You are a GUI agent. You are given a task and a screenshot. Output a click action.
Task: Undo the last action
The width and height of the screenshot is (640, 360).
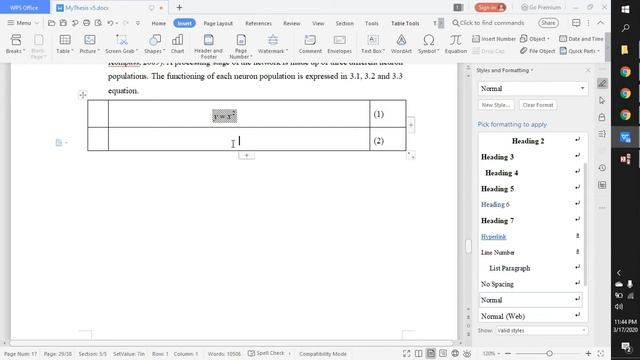110,23
